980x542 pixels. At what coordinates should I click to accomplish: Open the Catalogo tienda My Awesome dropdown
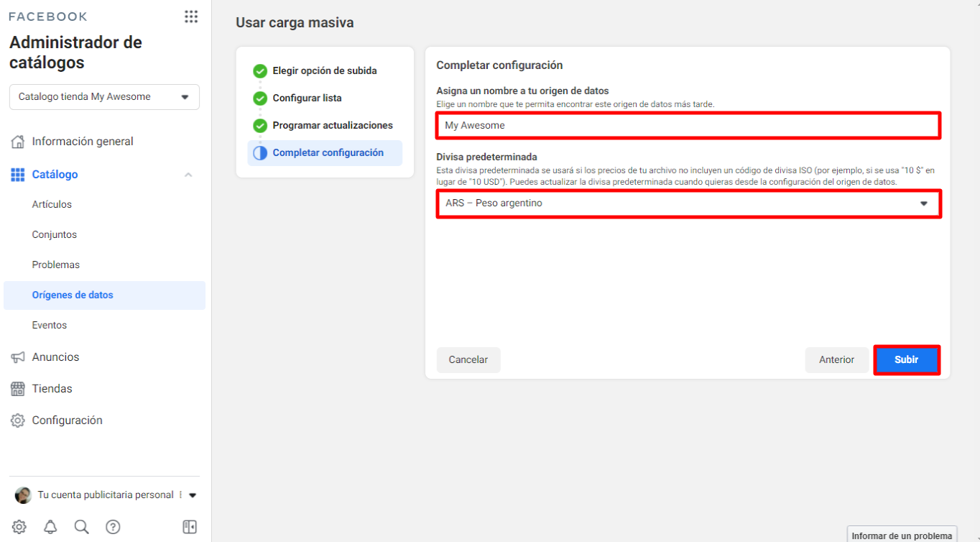point(104,97)
